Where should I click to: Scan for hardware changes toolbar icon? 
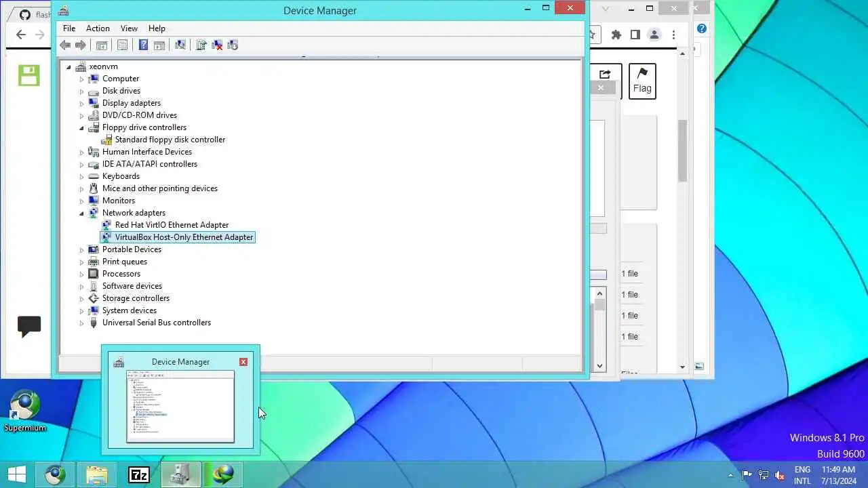point(180,45)
